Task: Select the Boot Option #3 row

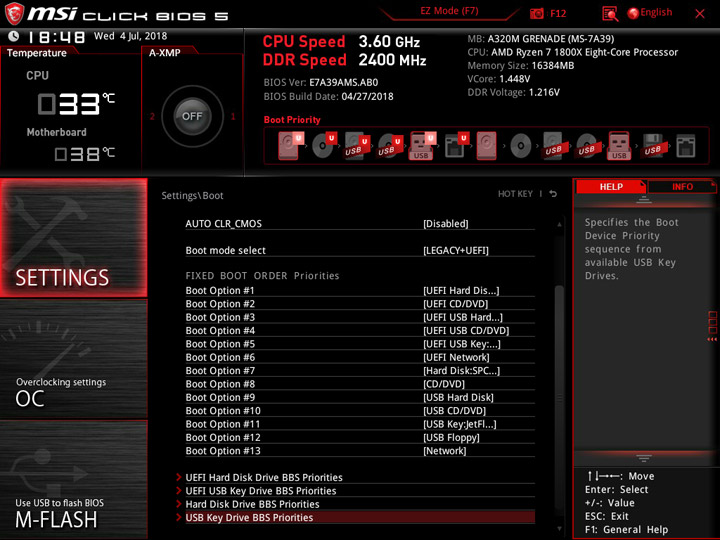Action: click(360, 317)
